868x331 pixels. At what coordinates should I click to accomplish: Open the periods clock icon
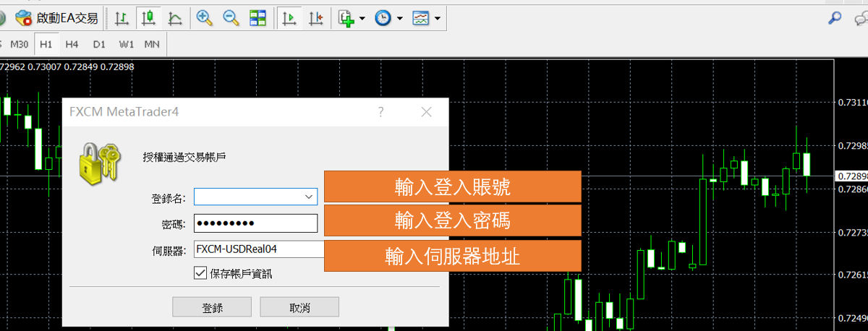383,18
